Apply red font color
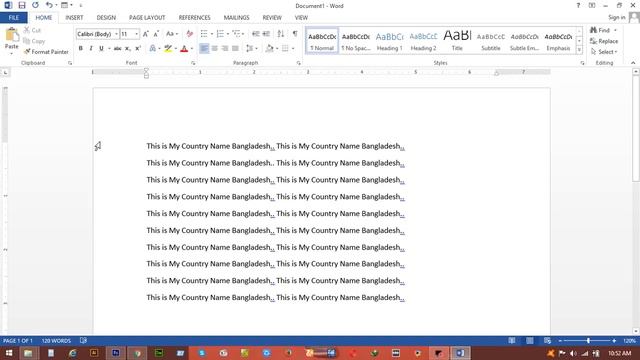The height and width of the screenshot is (360, 640). point(184,49)
